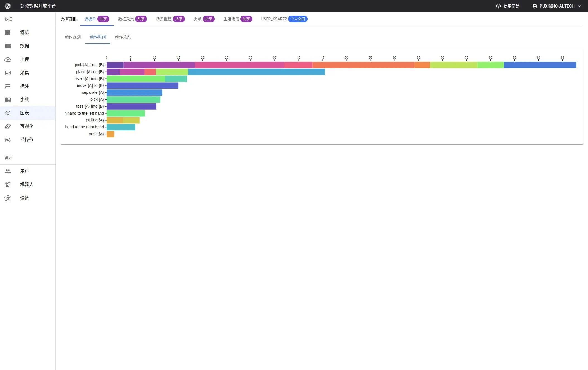Click the blue last segment of pick {A} from {B} bar
Image resolution: width=588 pixels, height=370 pixels.
(x=539, y=65)
